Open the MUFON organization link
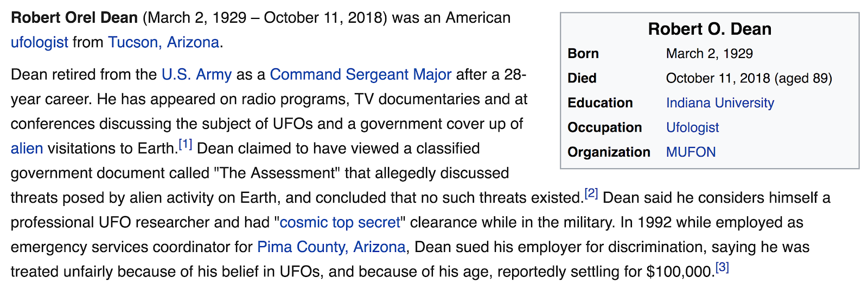The image size is (868, 290). point(691,152)
